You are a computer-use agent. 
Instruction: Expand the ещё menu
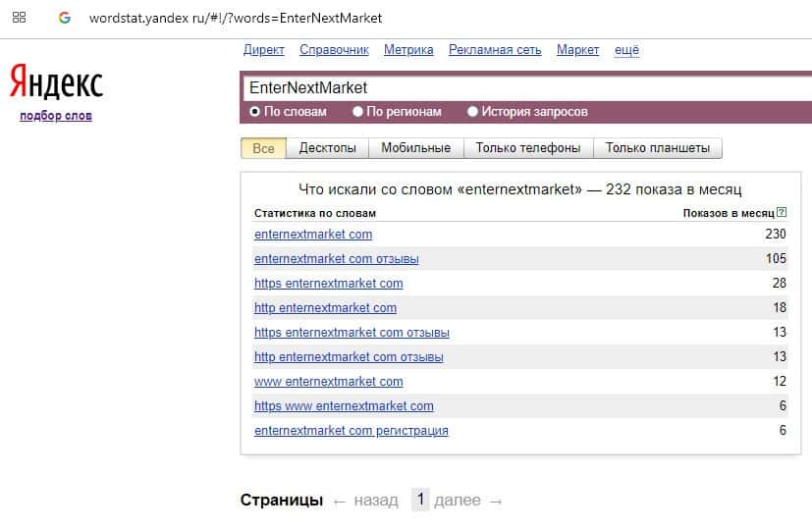(x=626, y=50)
